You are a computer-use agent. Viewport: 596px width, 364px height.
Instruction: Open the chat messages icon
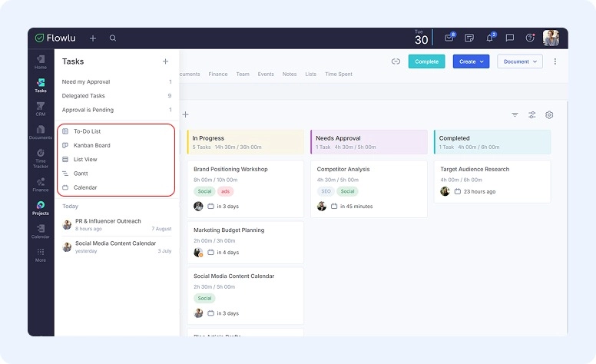pyautogui.click(x=510, y=38)
